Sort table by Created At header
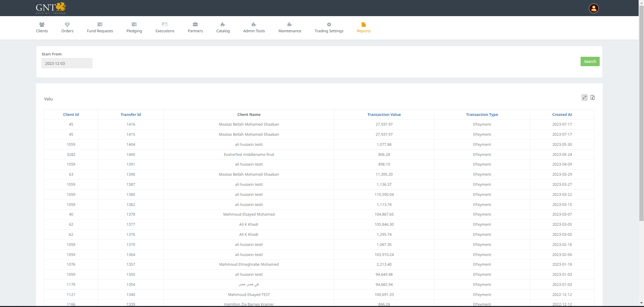The image size is (644, 307). [x=562, y=115]
